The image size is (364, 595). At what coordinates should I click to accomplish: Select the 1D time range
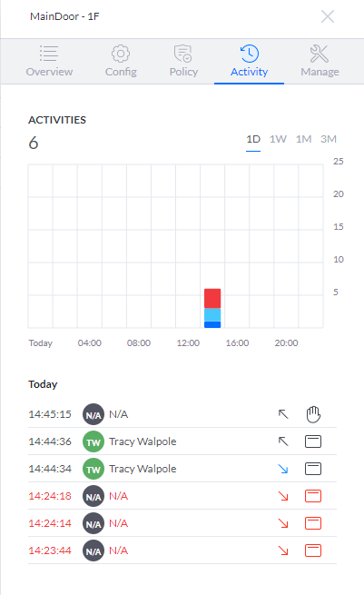point(253,139)
